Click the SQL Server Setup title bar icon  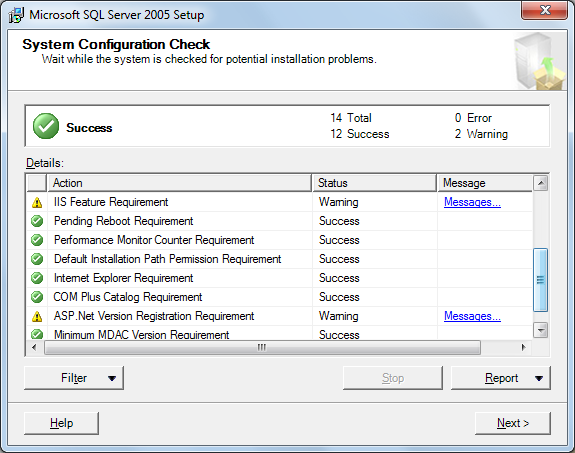pyautogui.click(x=16, y=15)
